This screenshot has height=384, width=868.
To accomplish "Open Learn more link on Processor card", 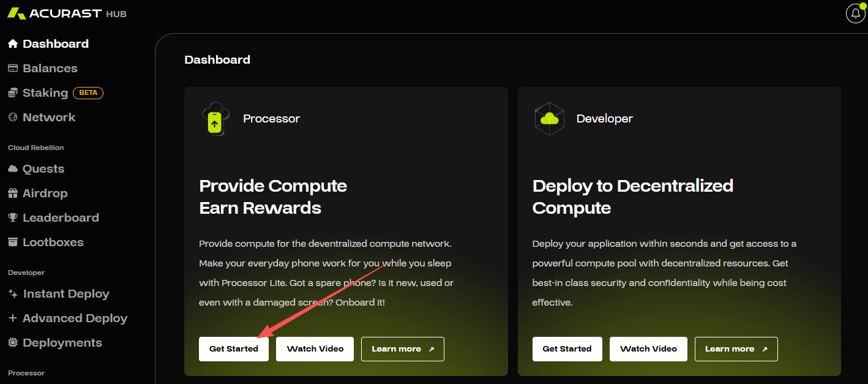I will [x=402, y=349].
